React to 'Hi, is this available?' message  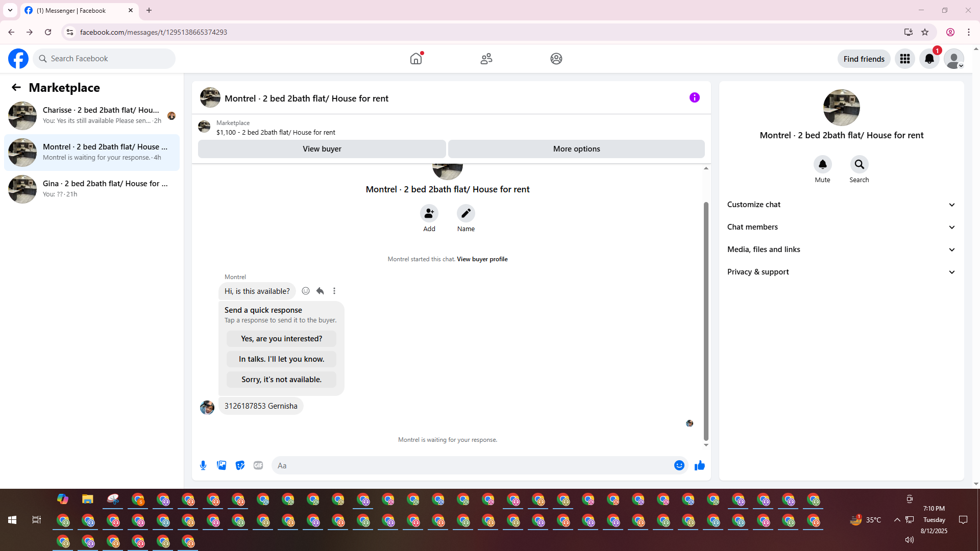(x=306, y=291)
